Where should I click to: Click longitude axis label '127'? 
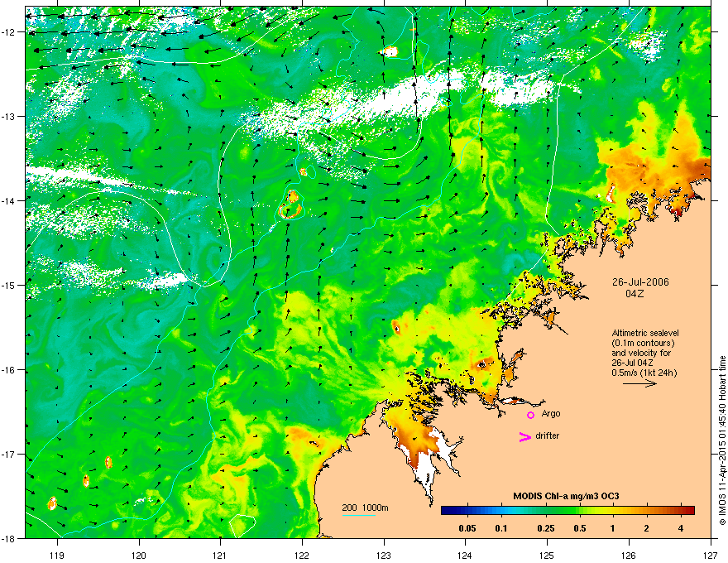[711, 555]
